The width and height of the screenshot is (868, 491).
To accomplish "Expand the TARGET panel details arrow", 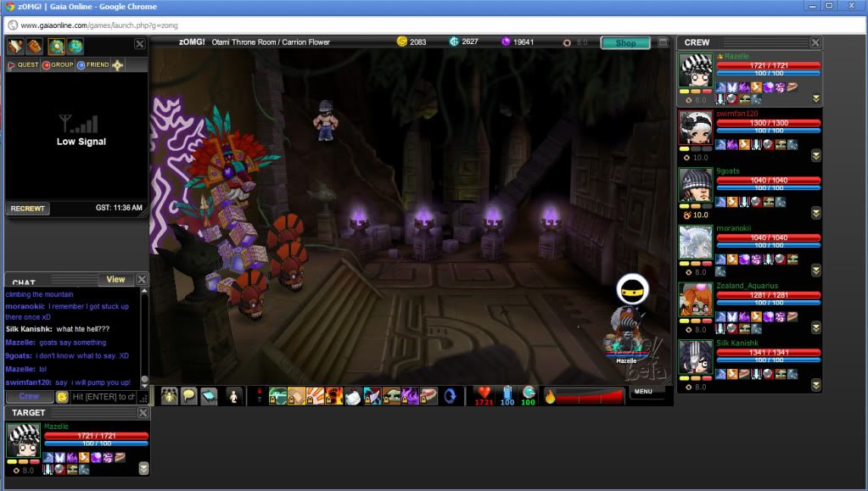I will pyautogui.click(x=143, y=469).
